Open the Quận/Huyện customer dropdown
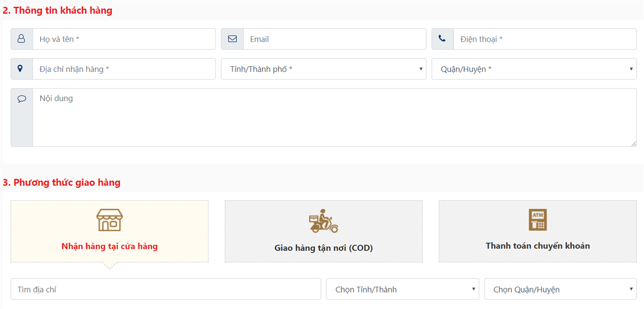The height and width of the screenshot is (309, 644). pyautogui.click(x=534, y=69)
